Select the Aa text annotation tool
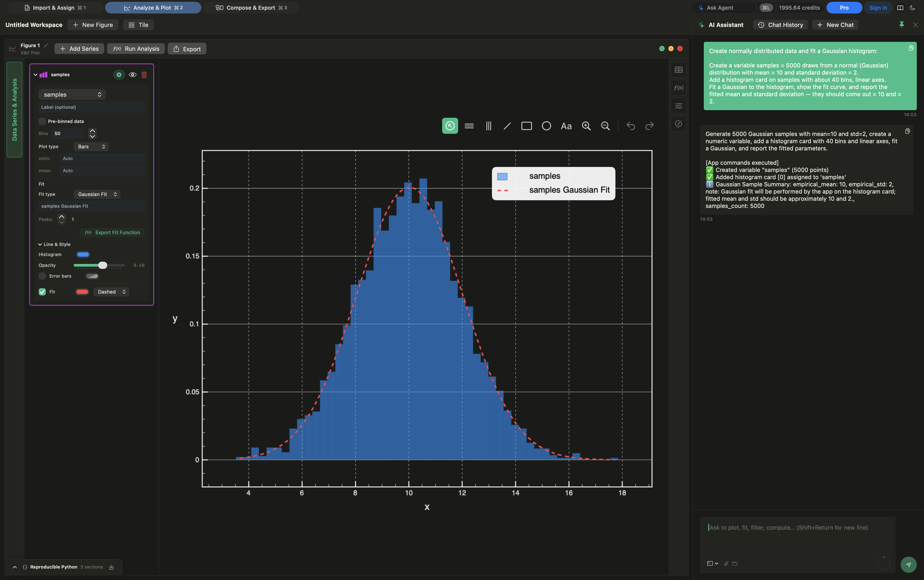 [566, 126]
